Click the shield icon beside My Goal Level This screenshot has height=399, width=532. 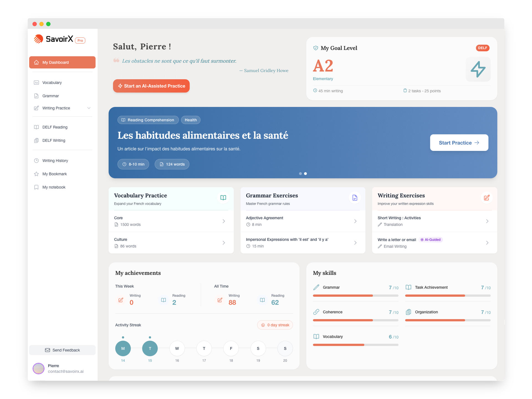[x=316, y=48]
